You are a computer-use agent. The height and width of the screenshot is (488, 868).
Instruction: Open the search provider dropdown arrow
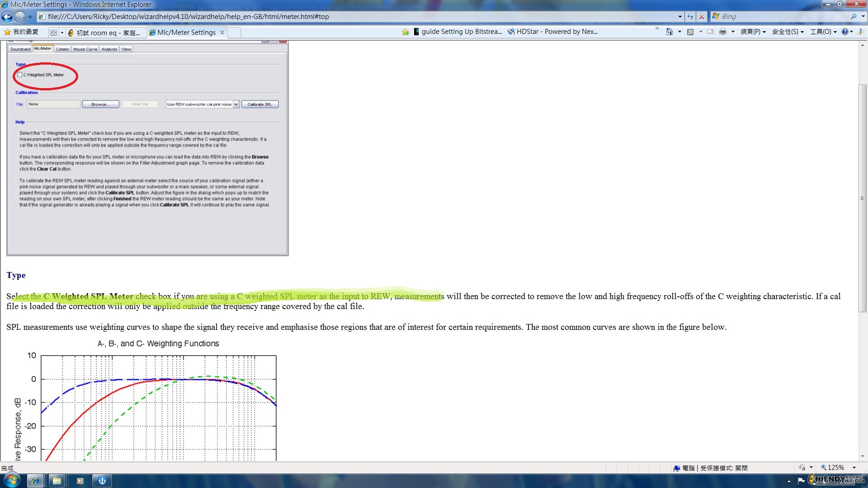tap(863, 17)
